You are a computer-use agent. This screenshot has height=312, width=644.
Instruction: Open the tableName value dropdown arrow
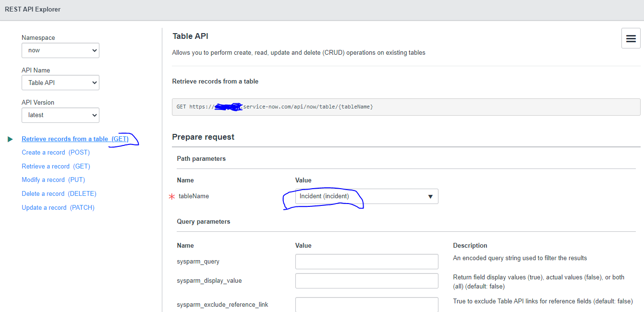tap(430, 196)
